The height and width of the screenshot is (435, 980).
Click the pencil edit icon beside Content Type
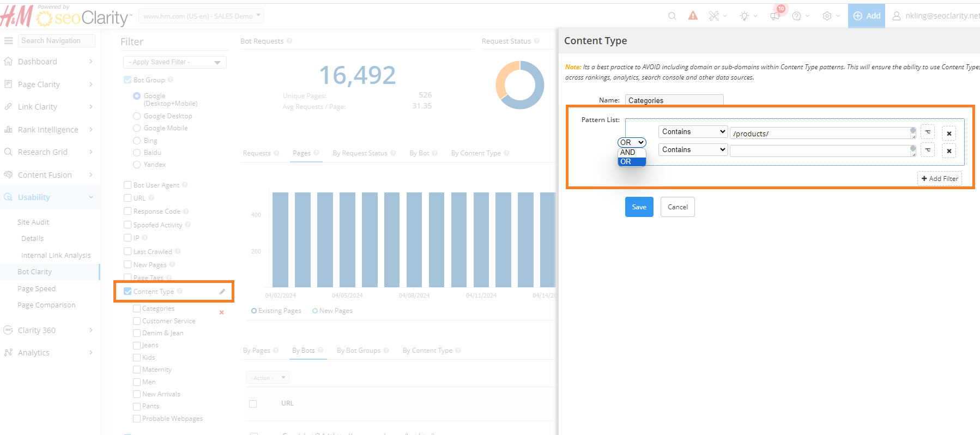coord(222,292)
